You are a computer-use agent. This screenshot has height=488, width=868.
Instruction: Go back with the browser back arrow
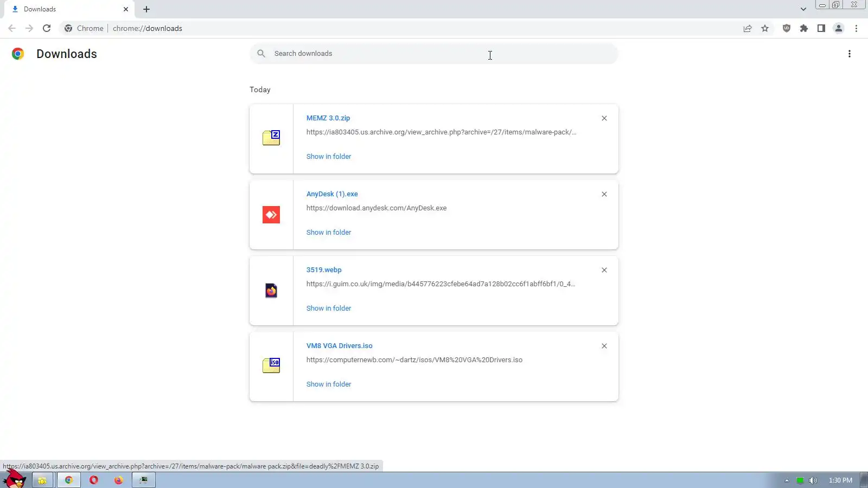12,28
